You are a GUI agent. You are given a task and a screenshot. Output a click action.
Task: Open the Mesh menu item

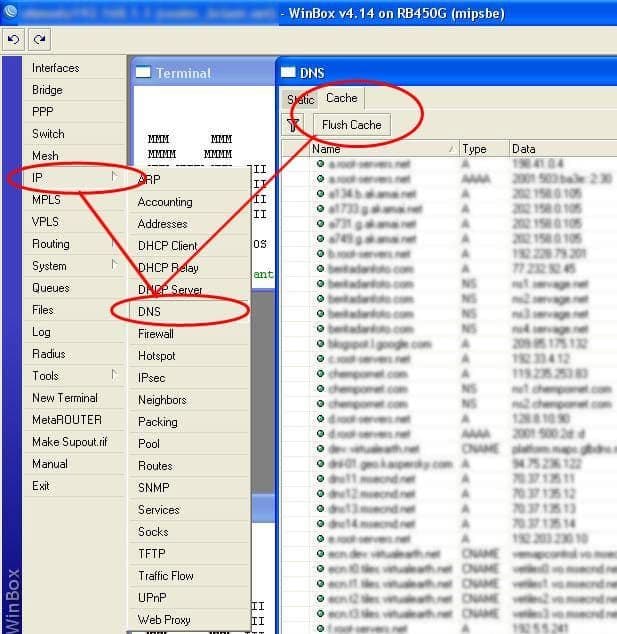[74, 156]
